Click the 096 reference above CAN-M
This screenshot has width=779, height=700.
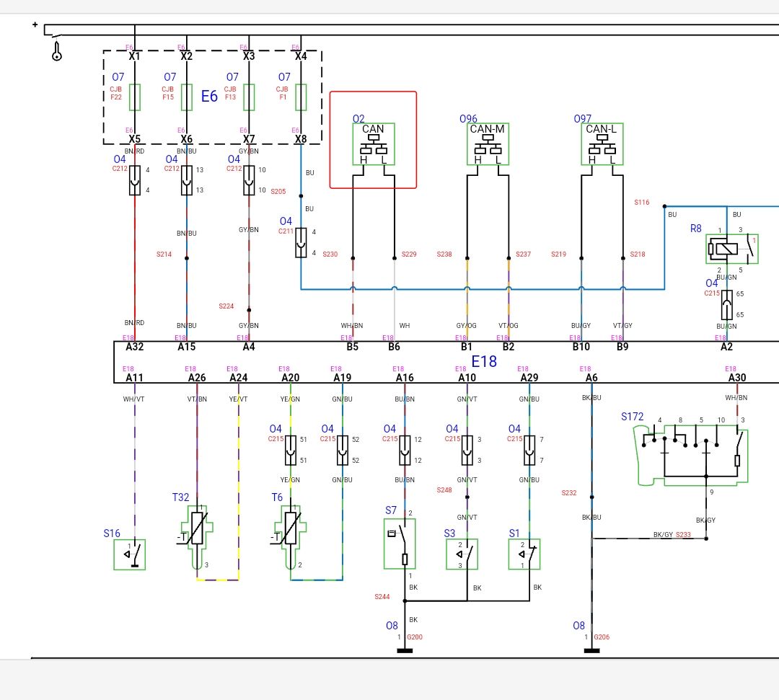click(x=469, y=119)
